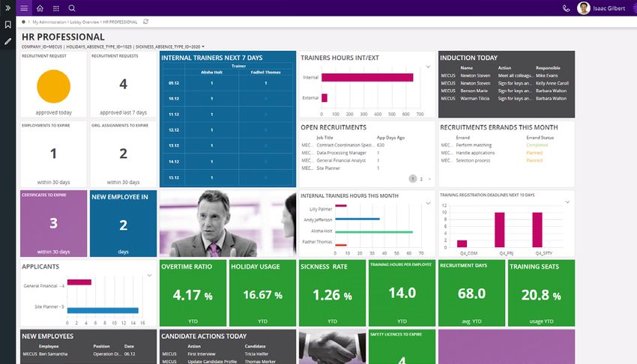Click the Alisha Holt green hours bar
Image resolution: width=637 pixels, height=364 pixels.
374,232
